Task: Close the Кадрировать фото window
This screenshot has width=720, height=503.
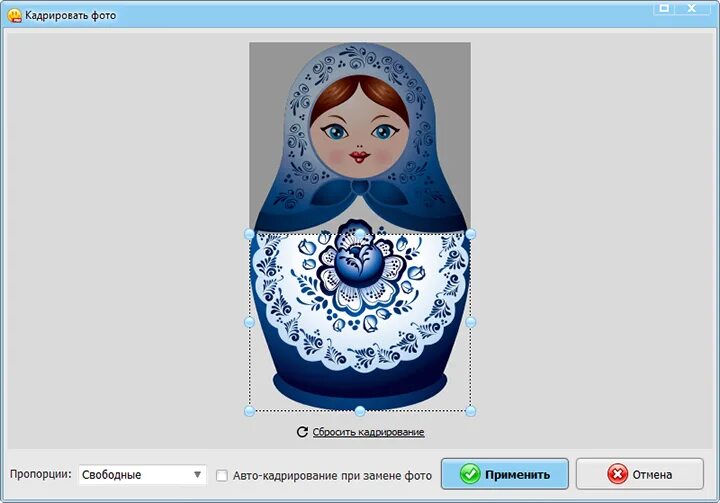Action: pyautogui.click(x=692, y=8)
